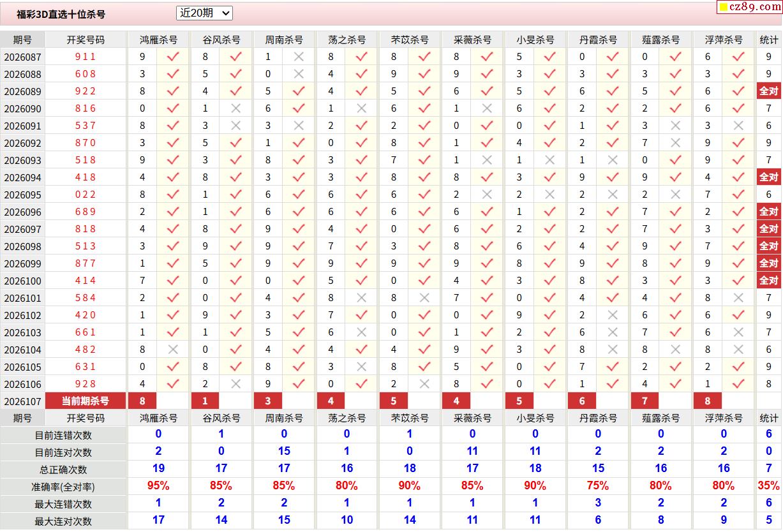
Task: Open the 近20期 period dropdown
Action: click(x=204, y=13)
